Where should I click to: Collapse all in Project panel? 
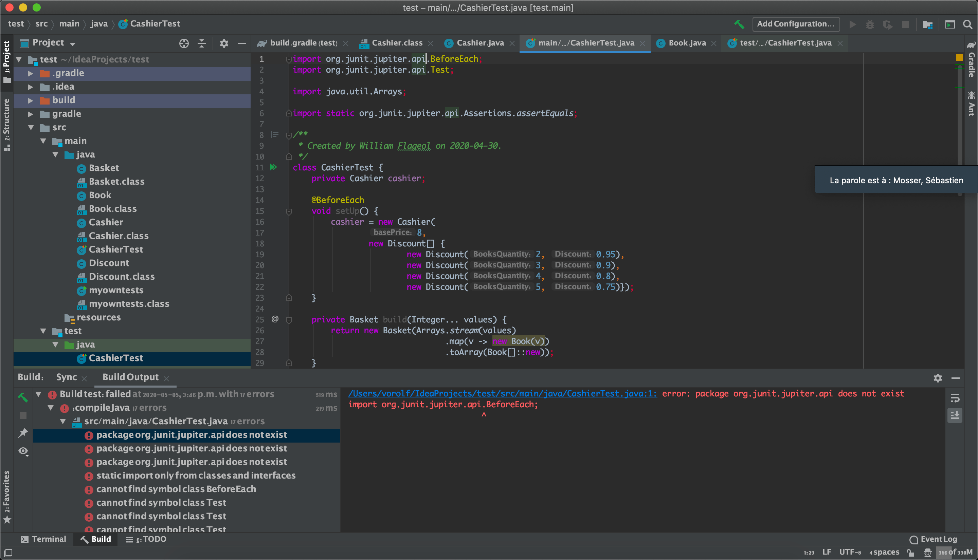click(202, 43)
